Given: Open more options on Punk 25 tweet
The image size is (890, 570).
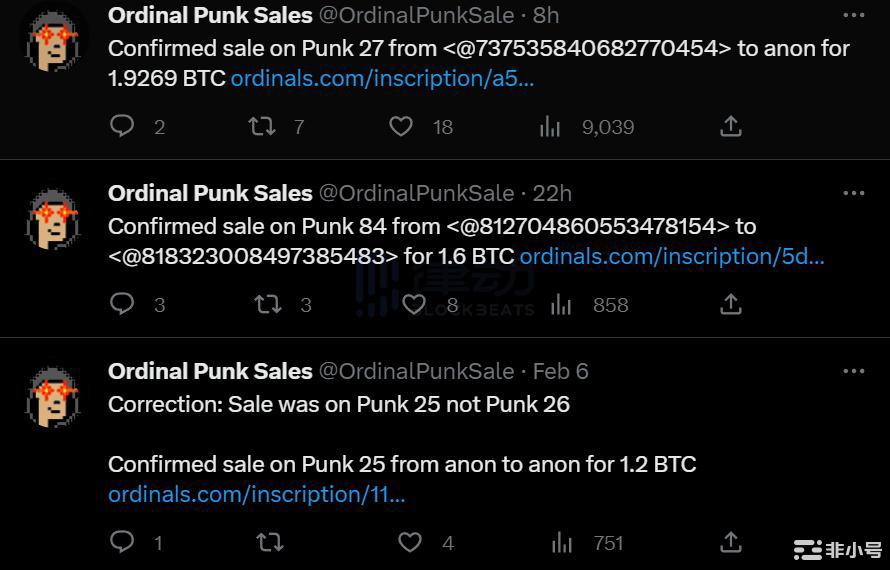Looking at the screenshot, I should click(x=853, y=371).
